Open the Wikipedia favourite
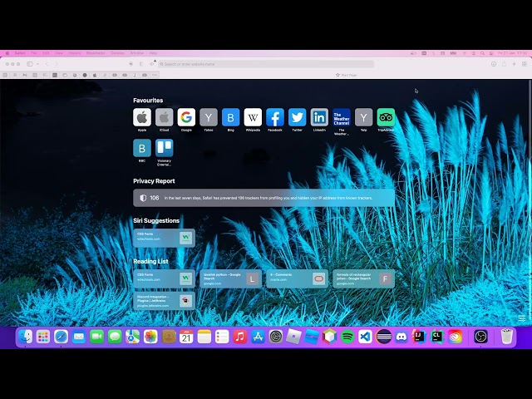Screen dimensions: 532x399 point(253,117)
